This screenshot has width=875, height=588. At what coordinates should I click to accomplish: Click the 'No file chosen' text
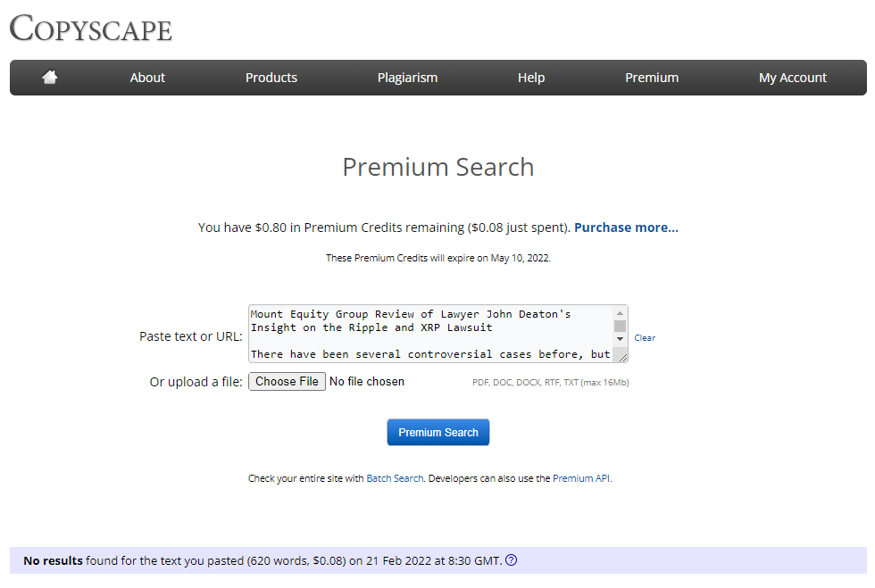[367, 382]
